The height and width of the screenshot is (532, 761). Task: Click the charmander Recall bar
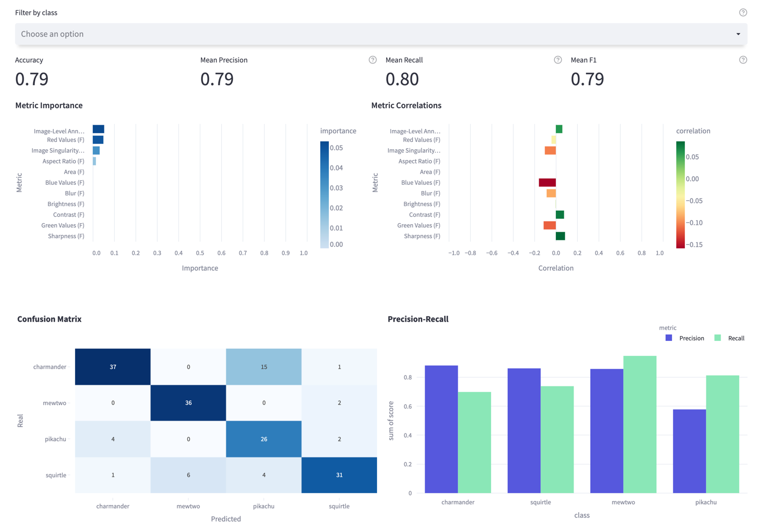click(x=474, y=443)
